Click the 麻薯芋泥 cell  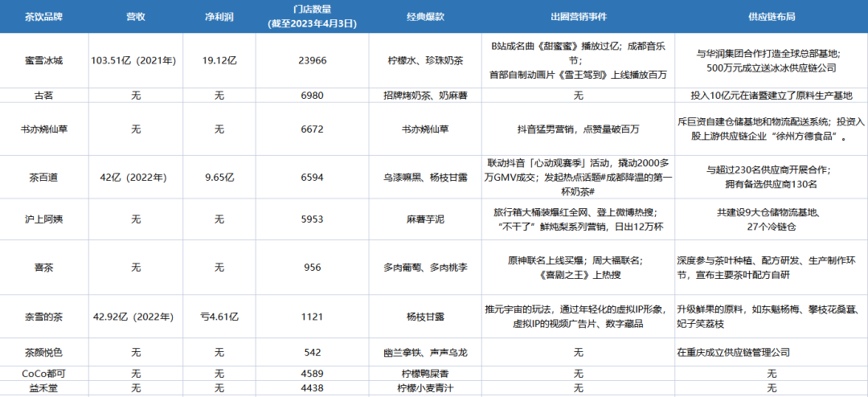pos(424,219)
